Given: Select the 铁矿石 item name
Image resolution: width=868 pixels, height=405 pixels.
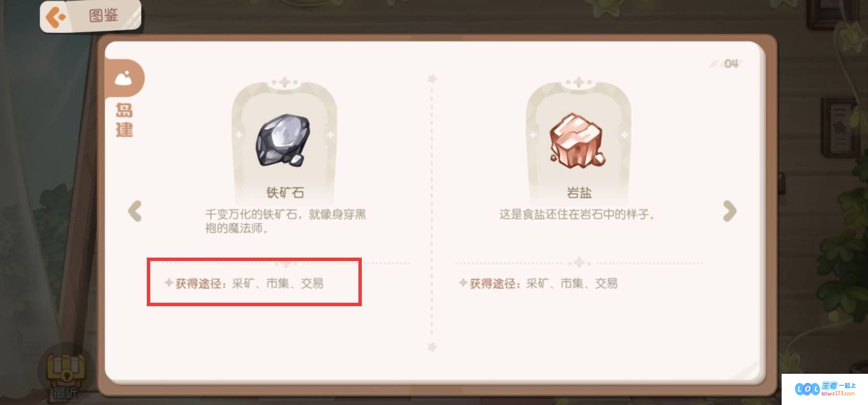Looking at the screenshot, I should pyautogui.click(x=285, y=193).
